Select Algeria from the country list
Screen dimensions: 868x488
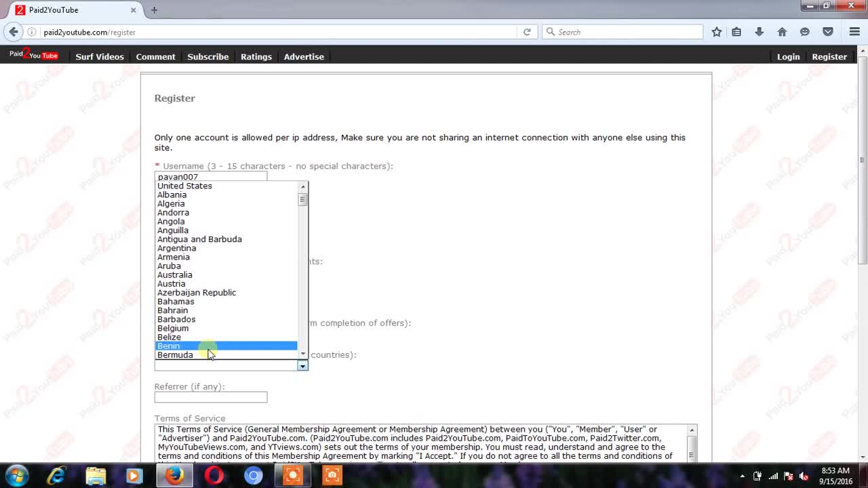coord(226,203)
